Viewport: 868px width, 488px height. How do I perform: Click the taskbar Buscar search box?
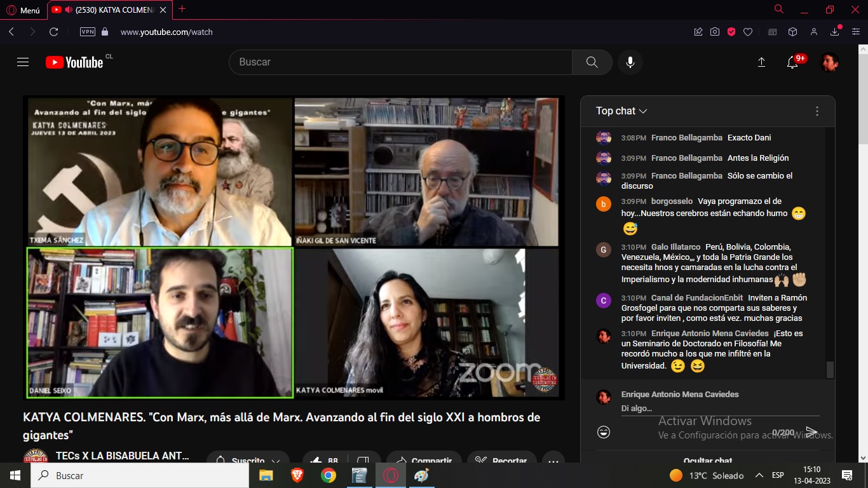click(x=140, y=475)
